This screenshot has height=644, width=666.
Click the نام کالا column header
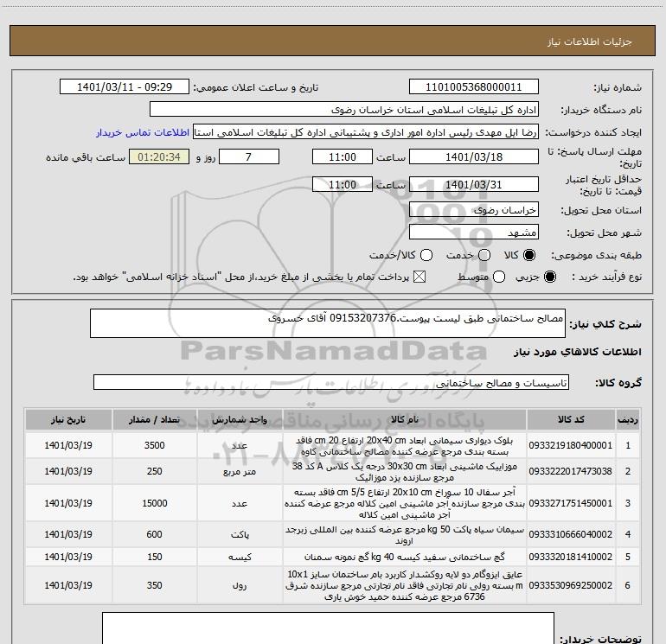[405, 420]
